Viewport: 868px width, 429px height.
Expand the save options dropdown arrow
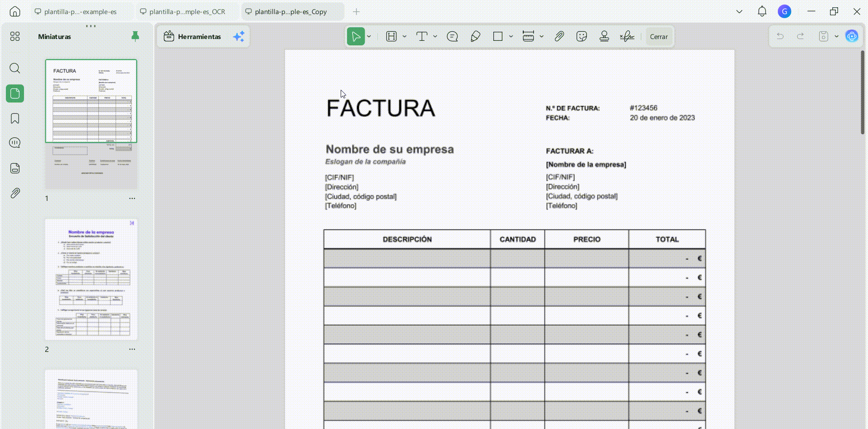tap(836, 36)
